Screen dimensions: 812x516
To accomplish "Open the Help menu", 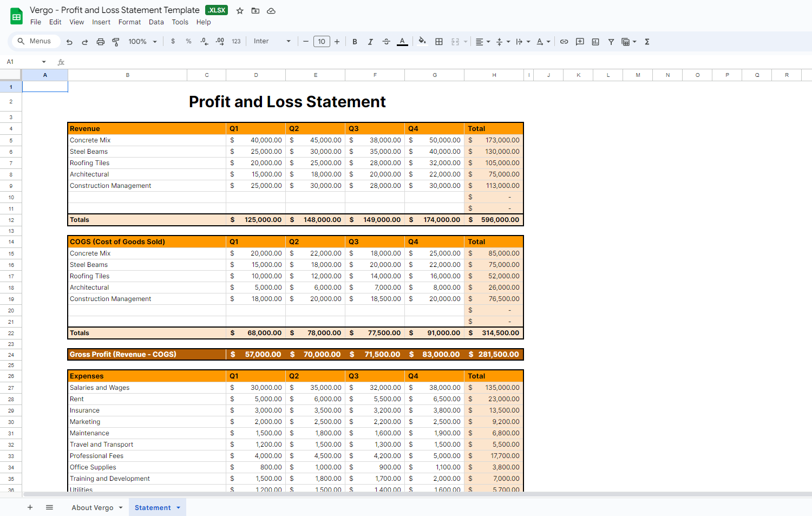I will pos(204,22).
